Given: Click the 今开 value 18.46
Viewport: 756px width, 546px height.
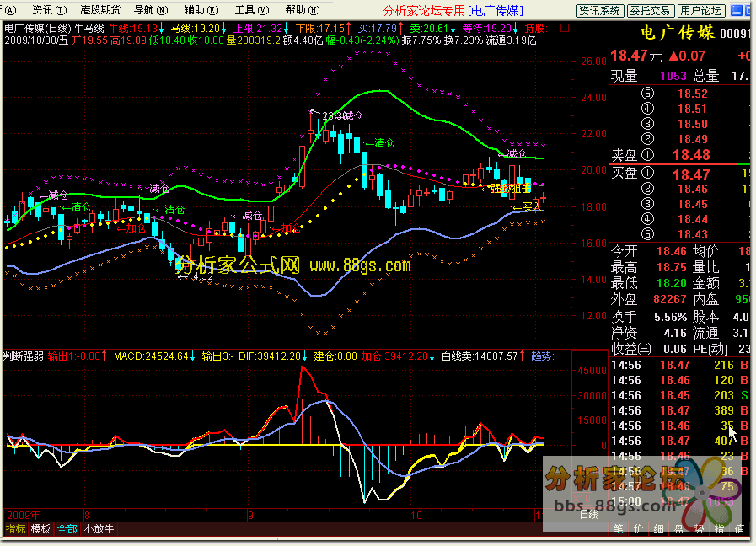Looking at the screenshot, I should point(671,251).
